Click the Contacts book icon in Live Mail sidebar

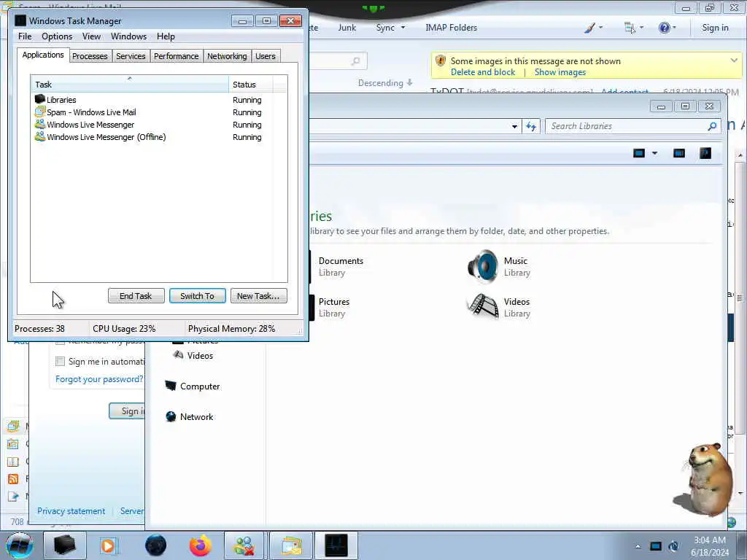point(13,462)
